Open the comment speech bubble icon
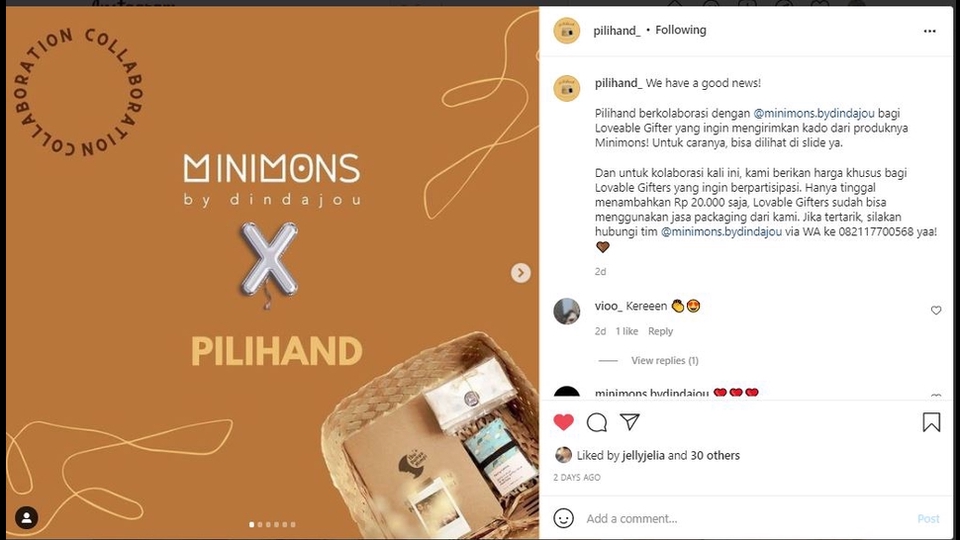Viewport: 960px width, 540px height. point(596,422)
